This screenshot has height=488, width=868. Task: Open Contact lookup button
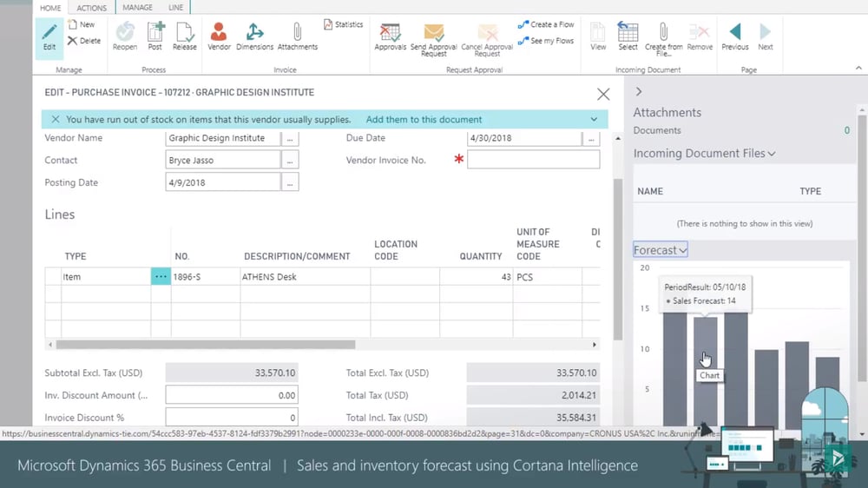click(x=290, y=160)
